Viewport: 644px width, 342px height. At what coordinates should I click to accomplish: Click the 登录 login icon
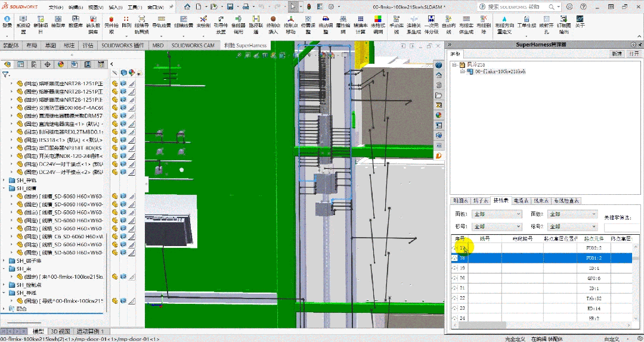pos(7,22)
